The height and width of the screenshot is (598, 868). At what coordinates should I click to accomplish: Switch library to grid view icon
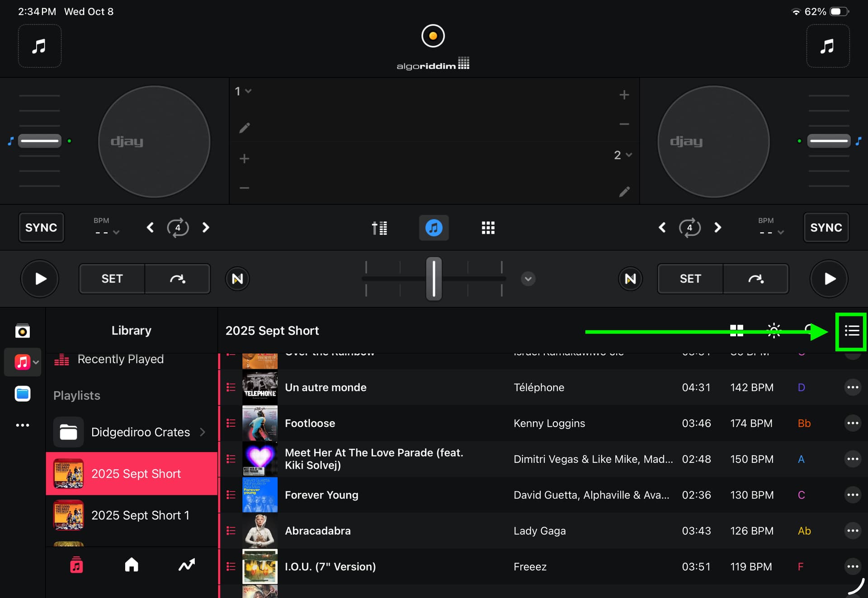[x=736, y=331]
